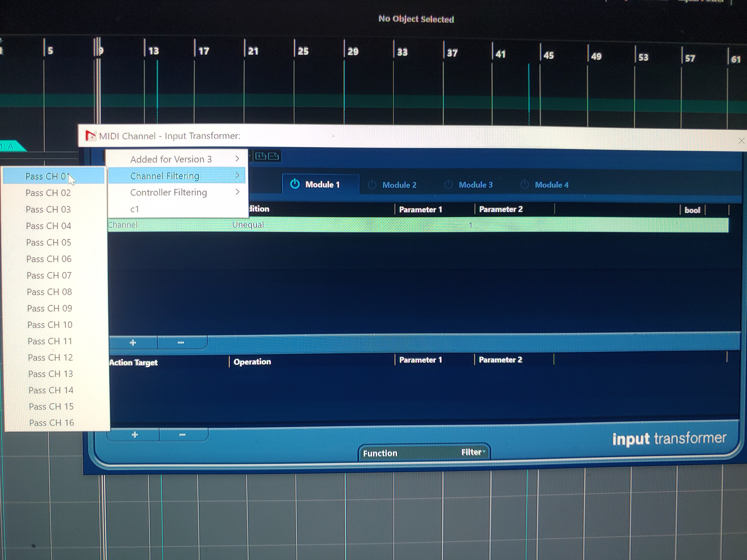747x560 pixels.
Task: Click bar 29 on the timeline ruler
Action: tap(353, 51)
